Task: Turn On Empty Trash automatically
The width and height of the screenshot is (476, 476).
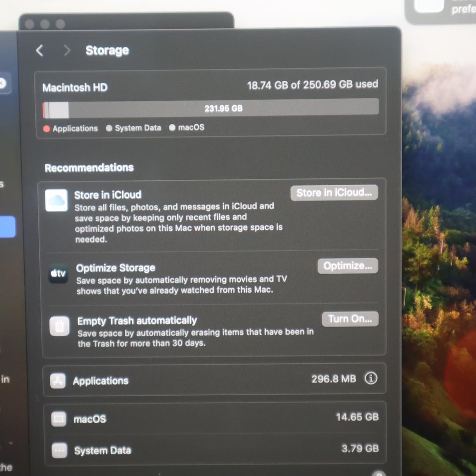Action: (x=350, y=319)
